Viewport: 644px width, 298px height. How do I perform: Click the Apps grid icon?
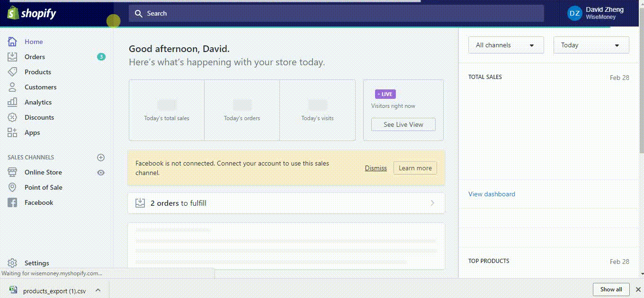pos(12,132)
